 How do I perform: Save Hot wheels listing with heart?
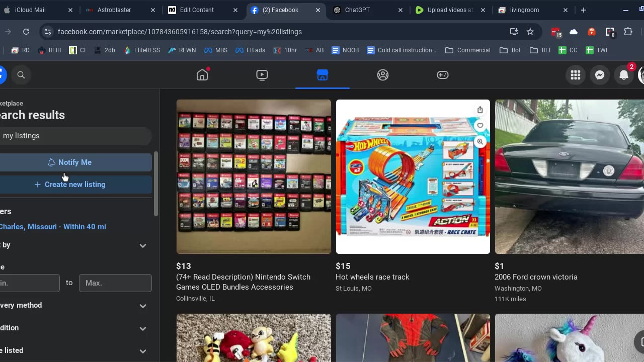coord(480,126)
